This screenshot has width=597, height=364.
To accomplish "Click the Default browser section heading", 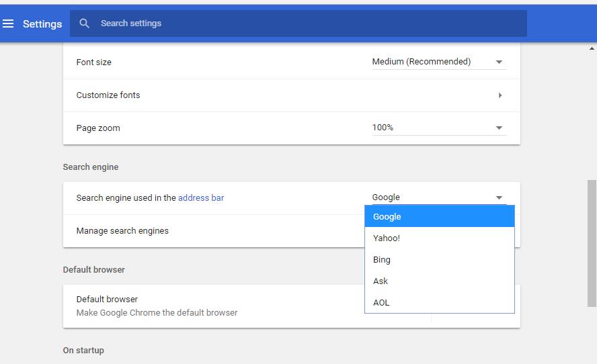I will point(93,270).
